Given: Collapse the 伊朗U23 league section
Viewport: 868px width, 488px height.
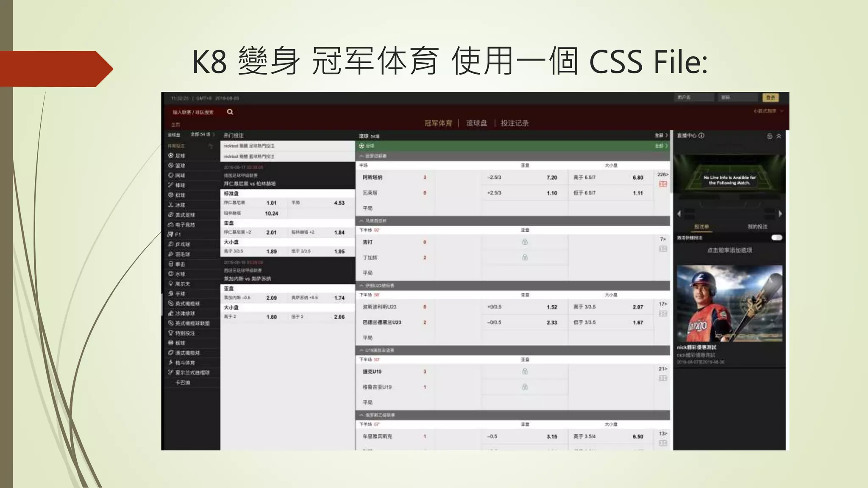Looking at the screenshot, I should point(362,286).
